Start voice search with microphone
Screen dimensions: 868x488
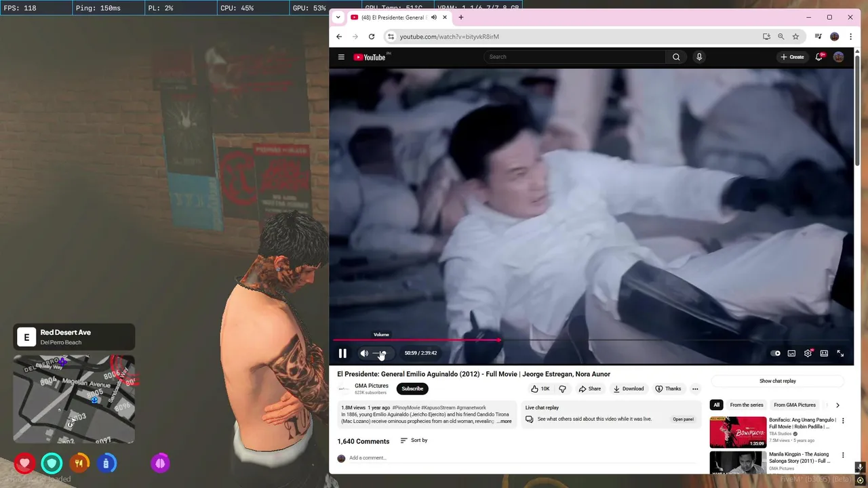tap(699, 57)
